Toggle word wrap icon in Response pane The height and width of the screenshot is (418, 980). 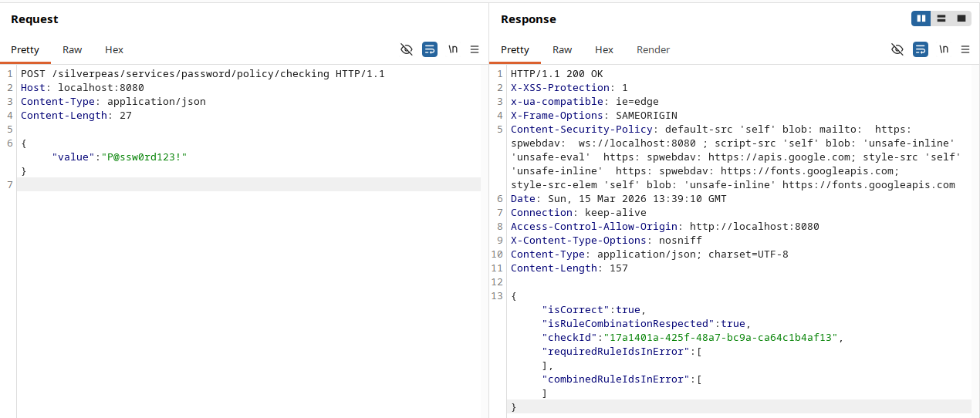920,49
